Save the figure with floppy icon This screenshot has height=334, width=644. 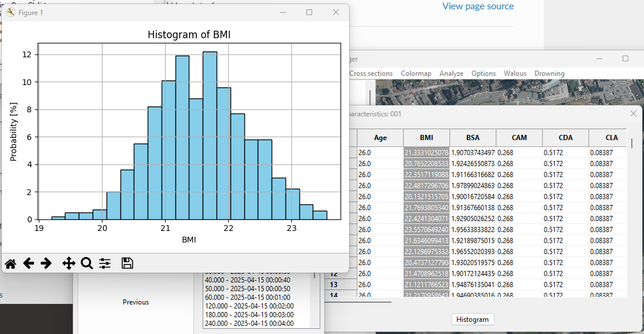coord(127,264)
